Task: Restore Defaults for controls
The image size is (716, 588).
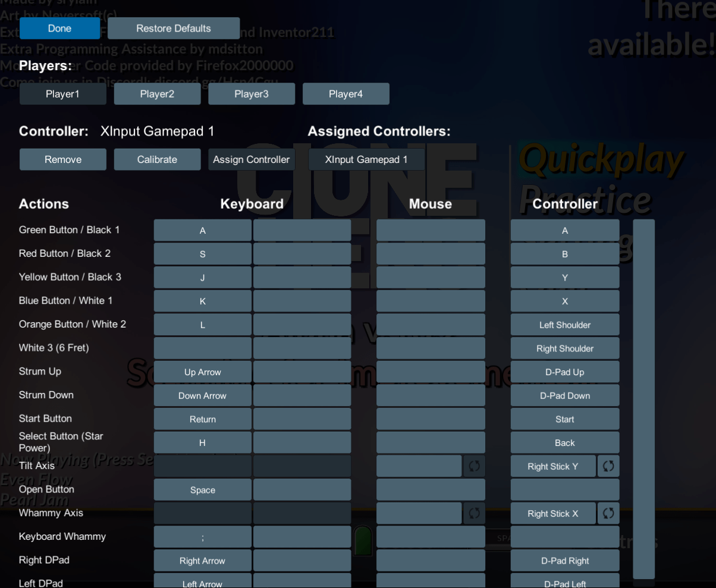Action: pyautogui.click(x=174, y=28)
